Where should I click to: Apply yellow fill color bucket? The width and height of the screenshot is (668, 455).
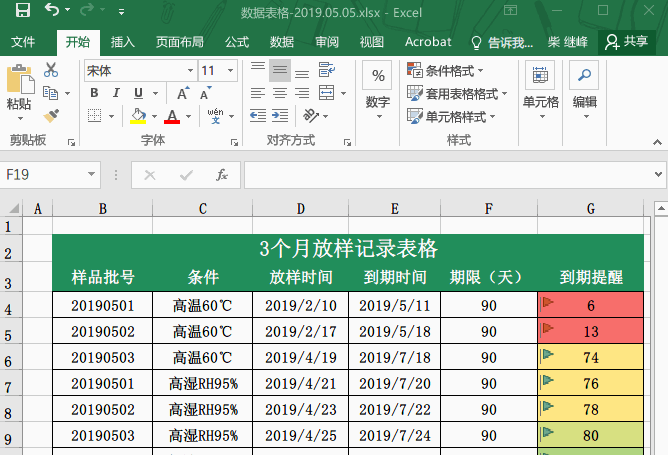138,116
